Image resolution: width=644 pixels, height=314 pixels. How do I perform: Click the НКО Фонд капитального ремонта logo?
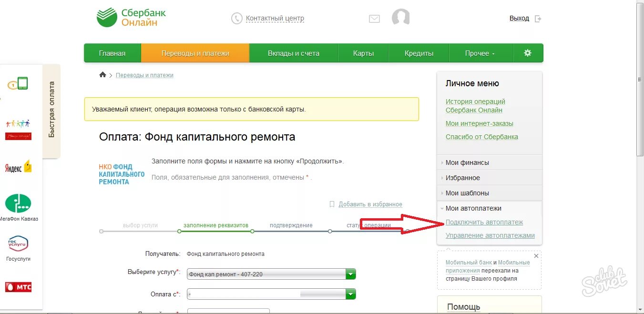[122, 174]
